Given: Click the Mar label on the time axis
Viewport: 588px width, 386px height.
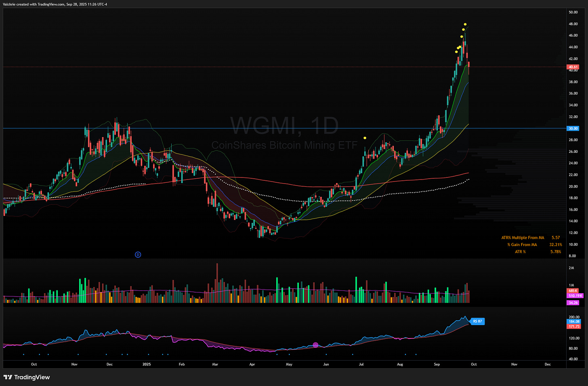Looking at the screenshot, I should click(215, 364).
